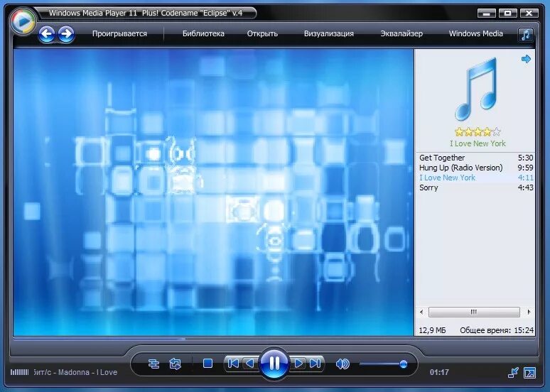Click the signal bars icon in the status area
550x392 pixels.
click(x=20, y=372)
